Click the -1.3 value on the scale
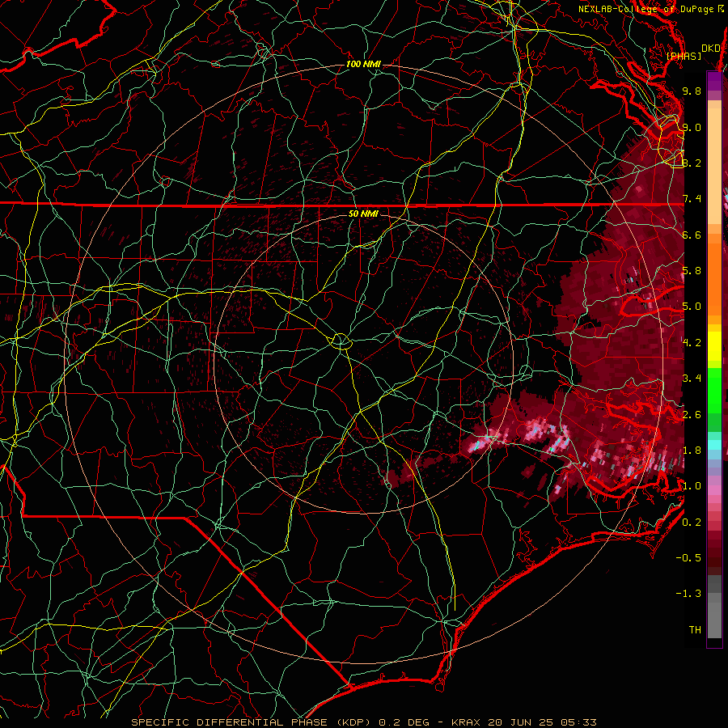This screenshot has height=728, width=728. click(688, 595)
